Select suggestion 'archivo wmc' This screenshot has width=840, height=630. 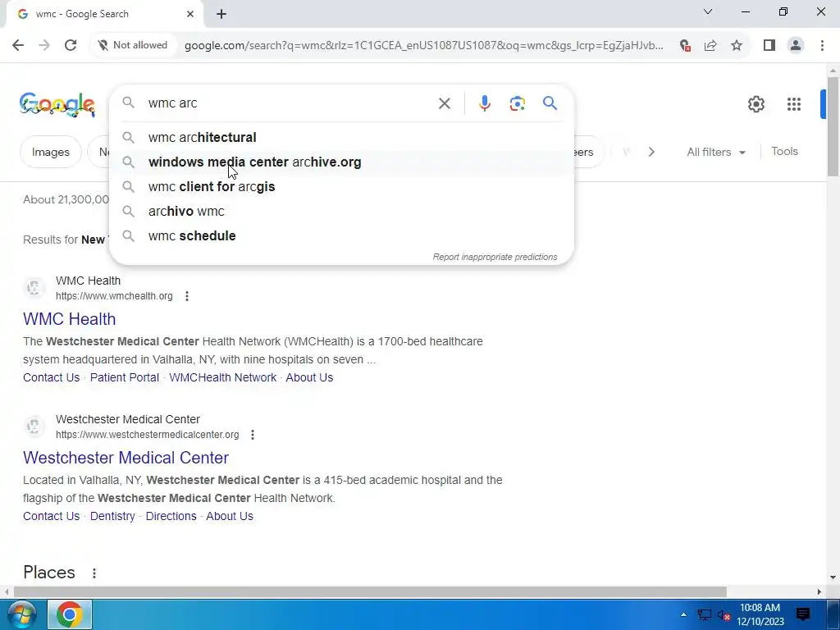pyautogui.click(x=341, y=211)
